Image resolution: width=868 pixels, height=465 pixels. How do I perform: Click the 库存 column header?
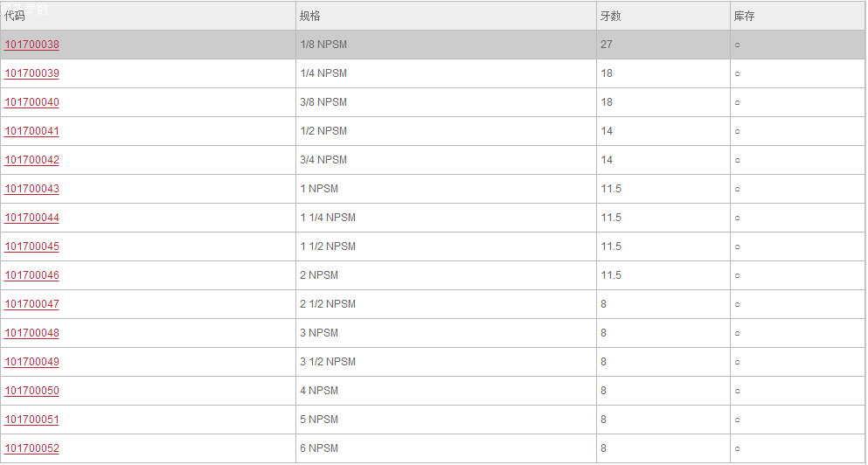pos(745,16)
